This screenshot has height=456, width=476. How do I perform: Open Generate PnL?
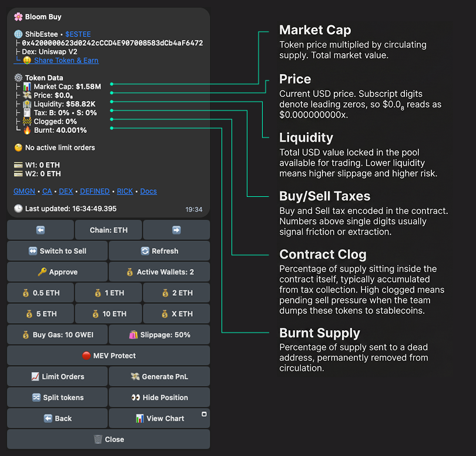point(159,377)
